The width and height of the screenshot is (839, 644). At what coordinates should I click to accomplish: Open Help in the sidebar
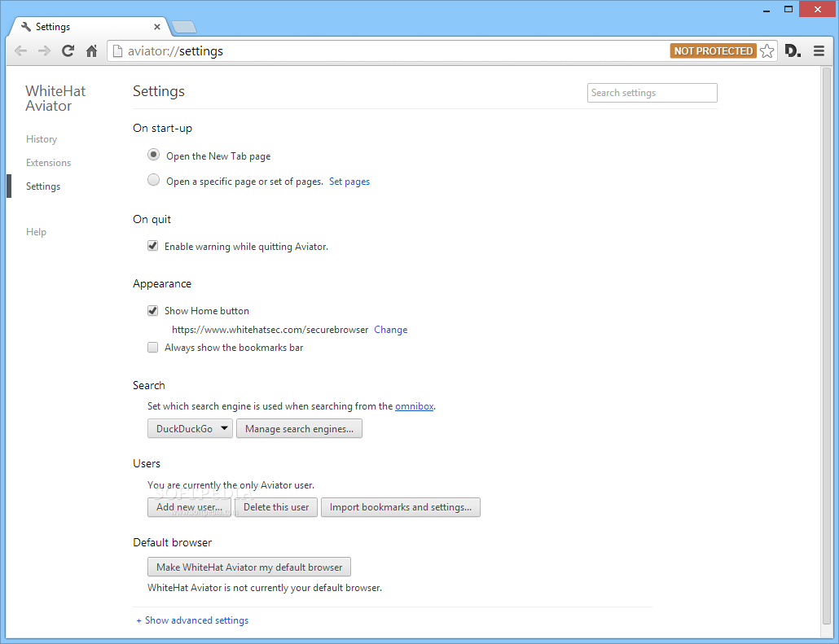click(36, 231)
